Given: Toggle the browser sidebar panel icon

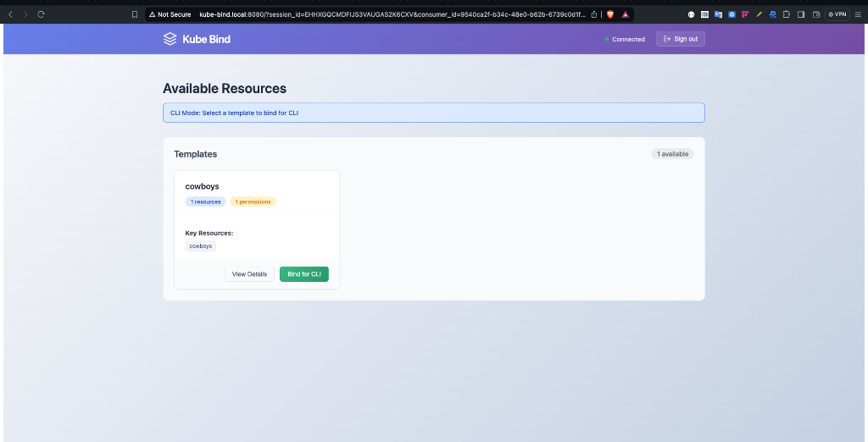Looking at the screenshot, I should [x=801, y=14].
